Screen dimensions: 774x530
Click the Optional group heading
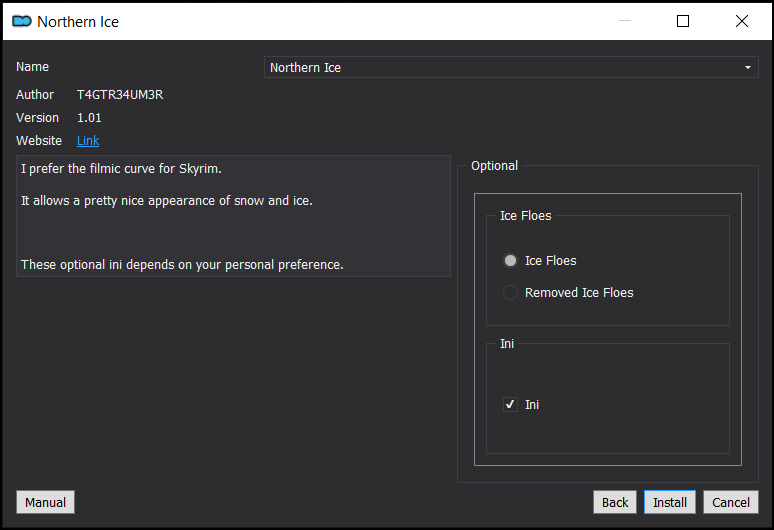[494, 166]
